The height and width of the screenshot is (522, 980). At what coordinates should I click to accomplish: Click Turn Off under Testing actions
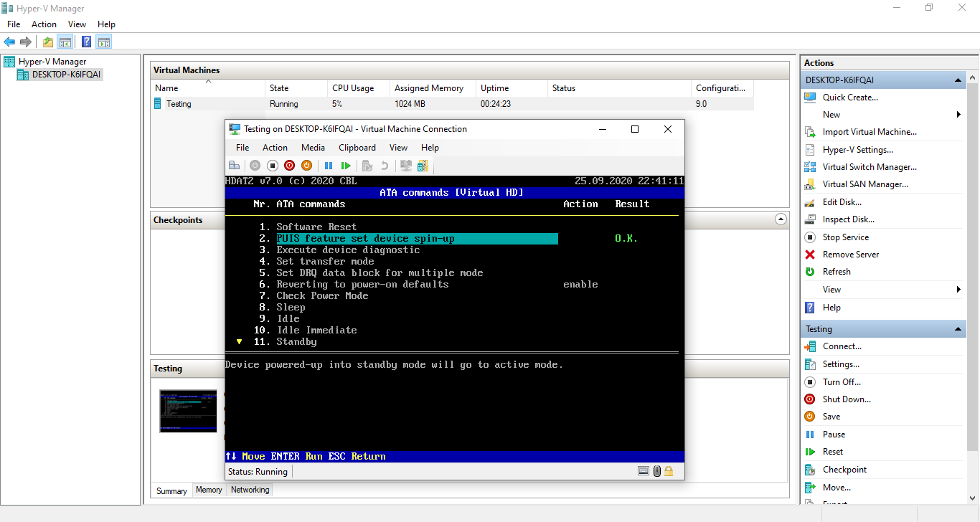pyautogui.click(x=842, y=382)
